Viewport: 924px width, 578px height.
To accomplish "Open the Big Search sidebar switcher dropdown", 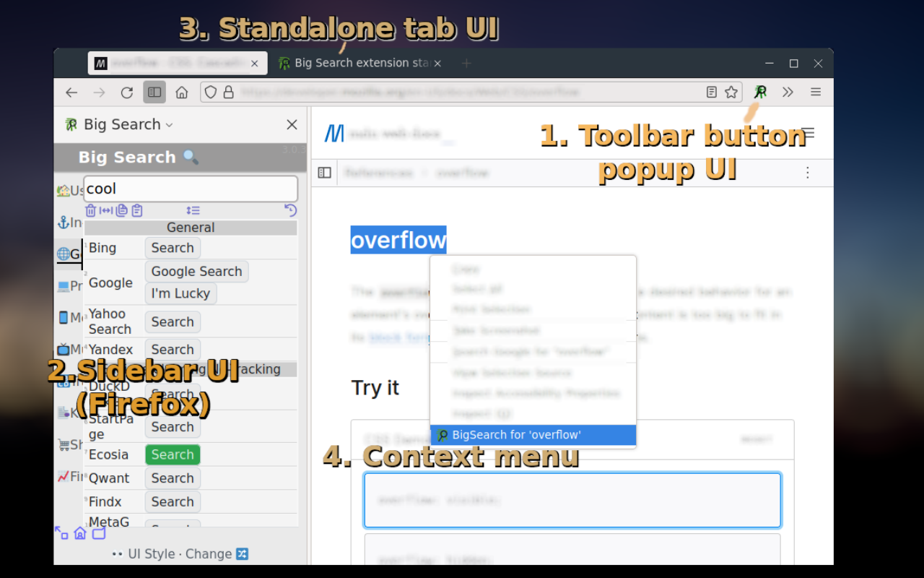I will [119, 124].
